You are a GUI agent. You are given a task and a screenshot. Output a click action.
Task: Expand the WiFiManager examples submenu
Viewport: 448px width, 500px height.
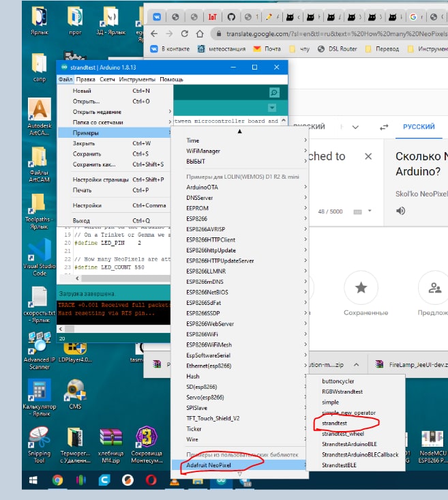240,151
